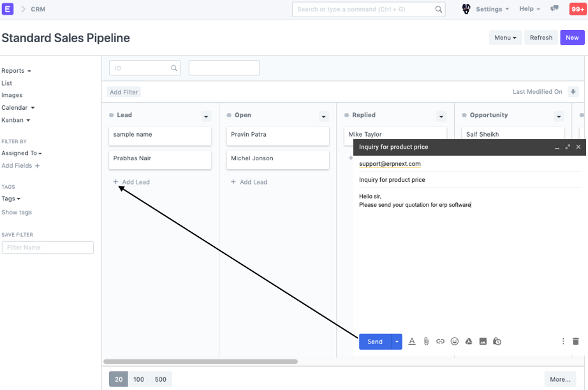
Task: Click the insert photo icon
Action: [x=483, y=341]
